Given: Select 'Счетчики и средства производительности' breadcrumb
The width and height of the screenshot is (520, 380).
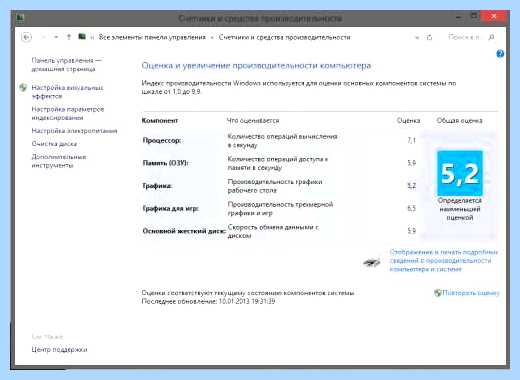Looking at the screenshot, I should [x=284, y=37].
